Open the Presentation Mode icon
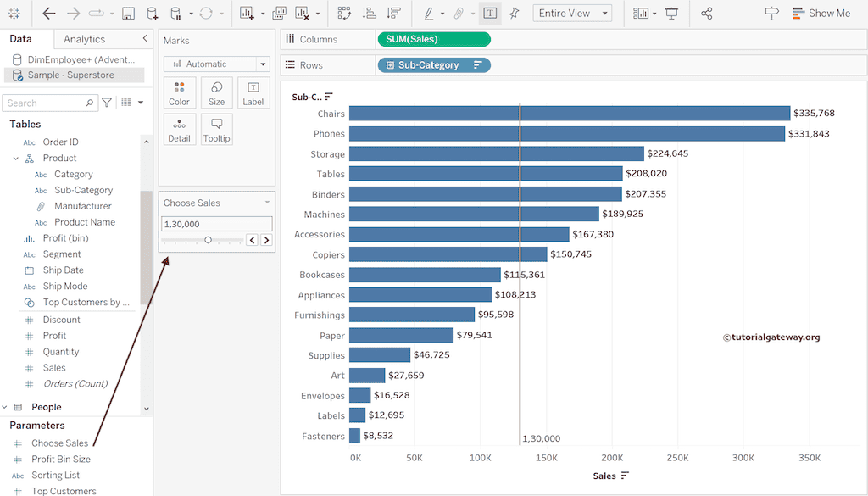 (x=671, y=14)
